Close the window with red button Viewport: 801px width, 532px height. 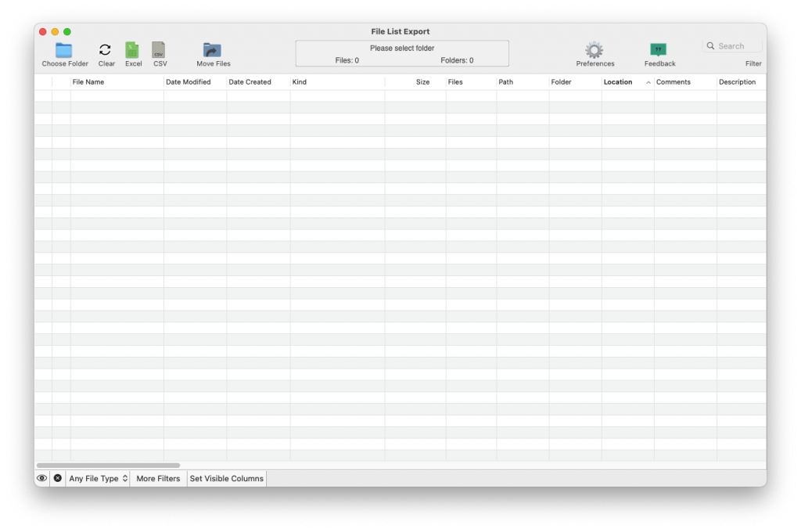(x=43, y=31)
